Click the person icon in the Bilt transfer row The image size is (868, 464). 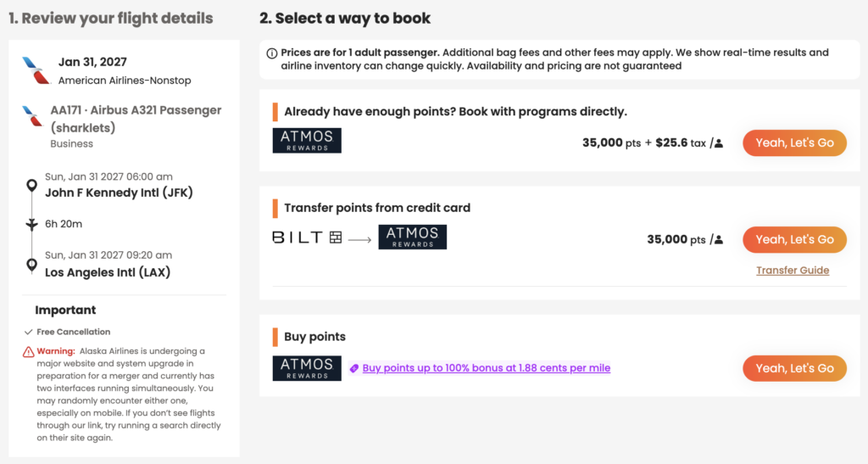pos(719,240)
